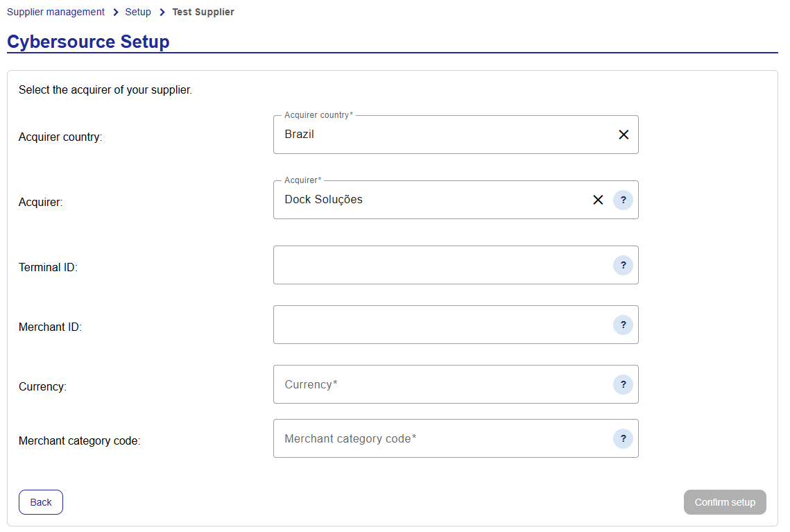Click the 'Merchant ID:' row label
This screenshot has width=790, height=532.
coord(50,327)
